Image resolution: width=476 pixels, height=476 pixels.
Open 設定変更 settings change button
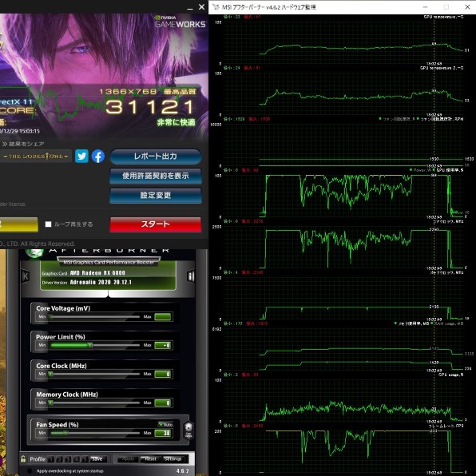pos(156,195)
